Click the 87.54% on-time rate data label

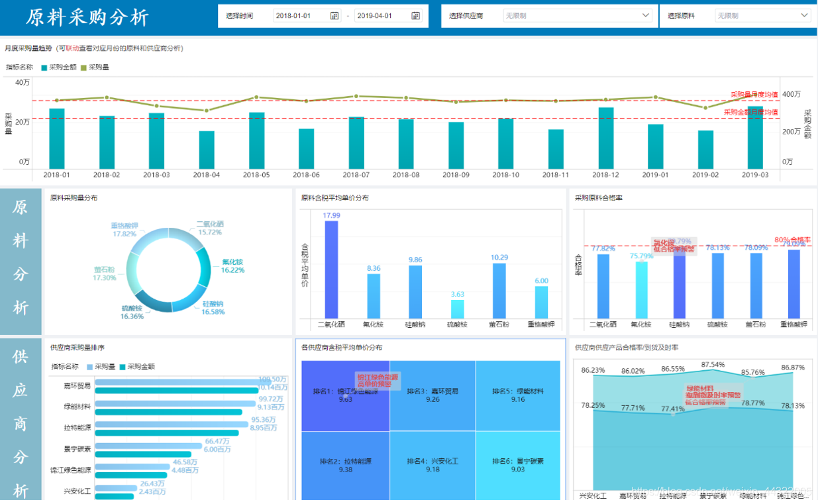click(x=713, y=365)
